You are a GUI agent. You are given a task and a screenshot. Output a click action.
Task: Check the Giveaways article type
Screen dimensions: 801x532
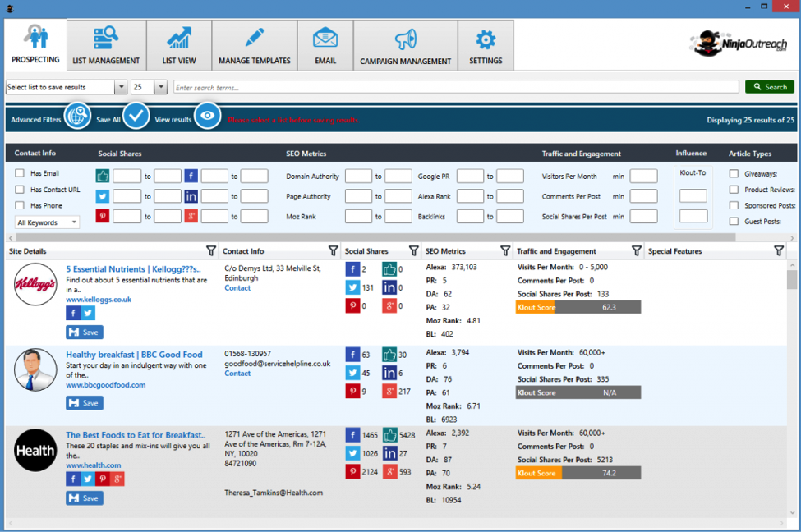(x=734, y=173)
